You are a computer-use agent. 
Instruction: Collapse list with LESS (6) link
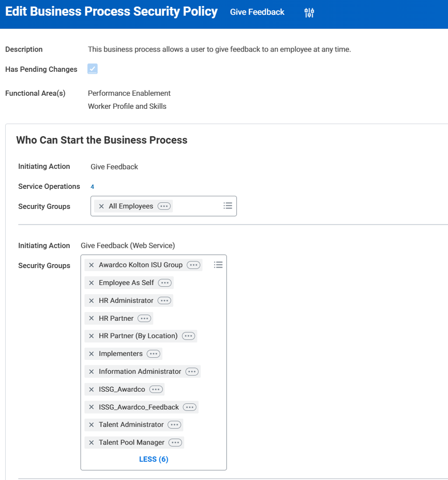coord(154,459)
